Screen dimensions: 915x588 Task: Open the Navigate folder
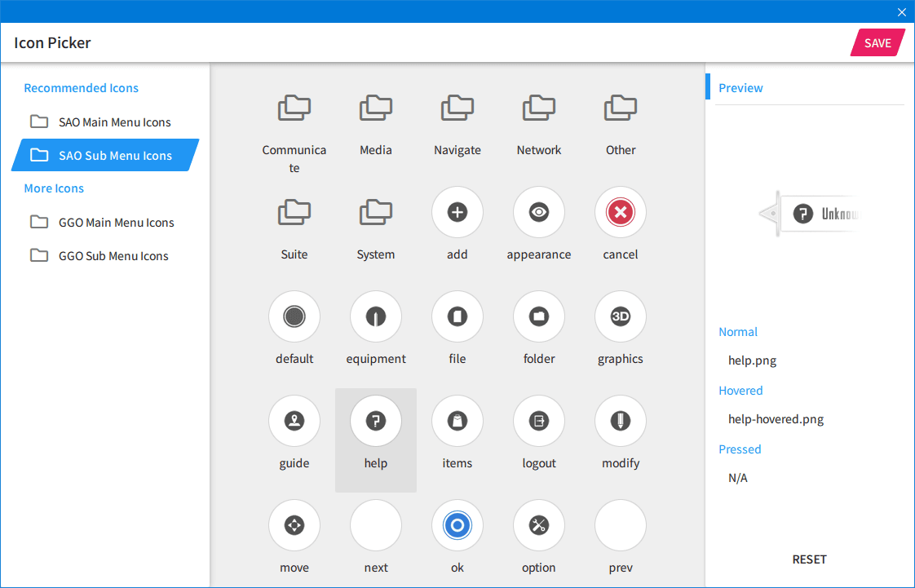click(457, 108)
